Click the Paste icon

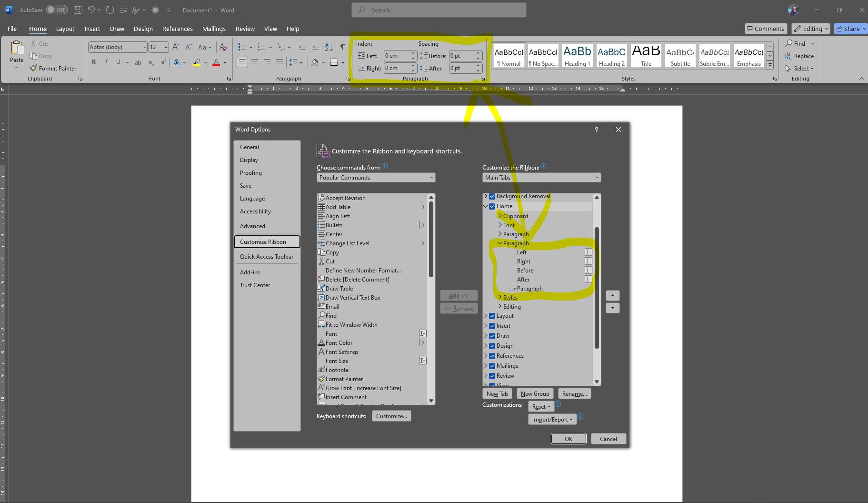(17, 48)
